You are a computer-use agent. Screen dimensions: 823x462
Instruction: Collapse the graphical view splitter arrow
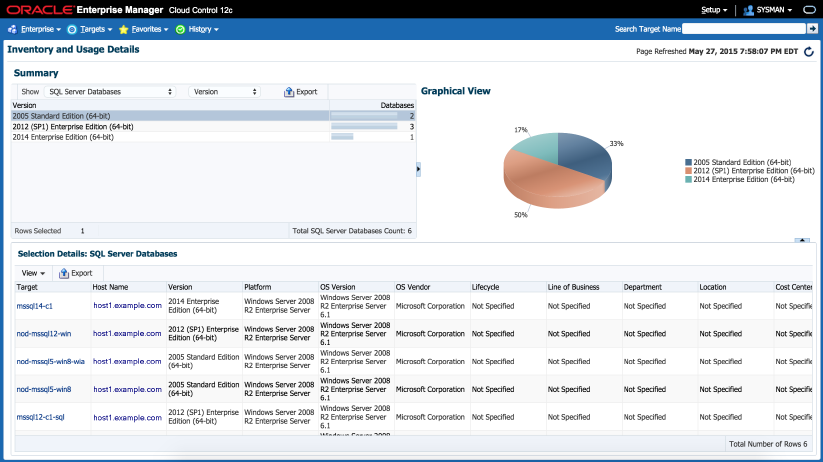pyautogui.click(x=418, y=169)
